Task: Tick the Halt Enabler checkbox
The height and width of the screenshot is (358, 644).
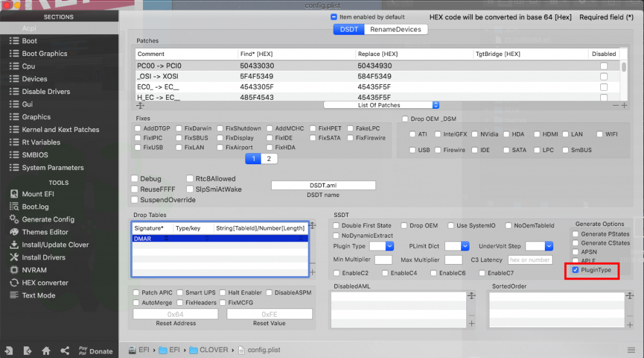Action: coord(223,293)
